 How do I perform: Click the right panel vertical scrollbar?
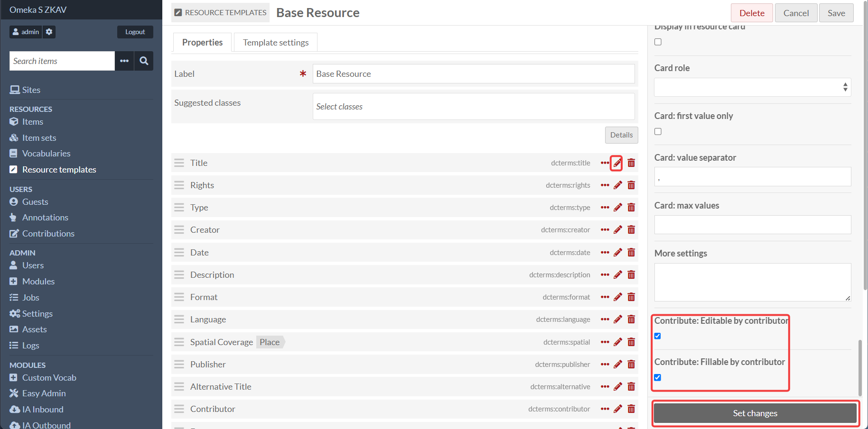tap(860, 367)
